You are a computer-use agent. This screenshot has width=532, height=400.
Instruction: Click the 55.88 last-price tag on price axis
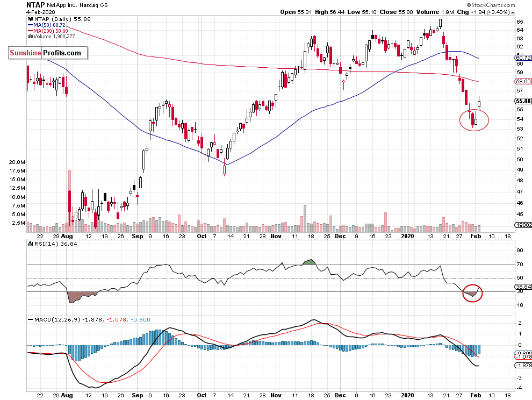point(523,101)
